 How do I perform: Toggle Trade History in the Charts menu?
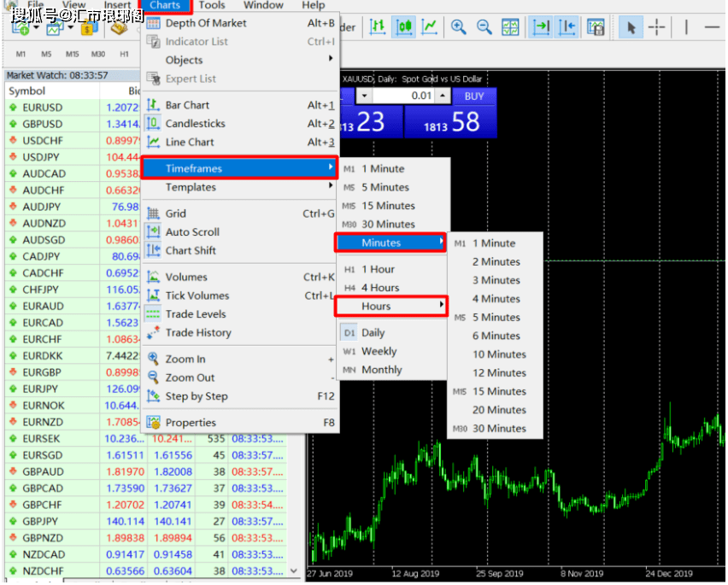coord(240,332)
